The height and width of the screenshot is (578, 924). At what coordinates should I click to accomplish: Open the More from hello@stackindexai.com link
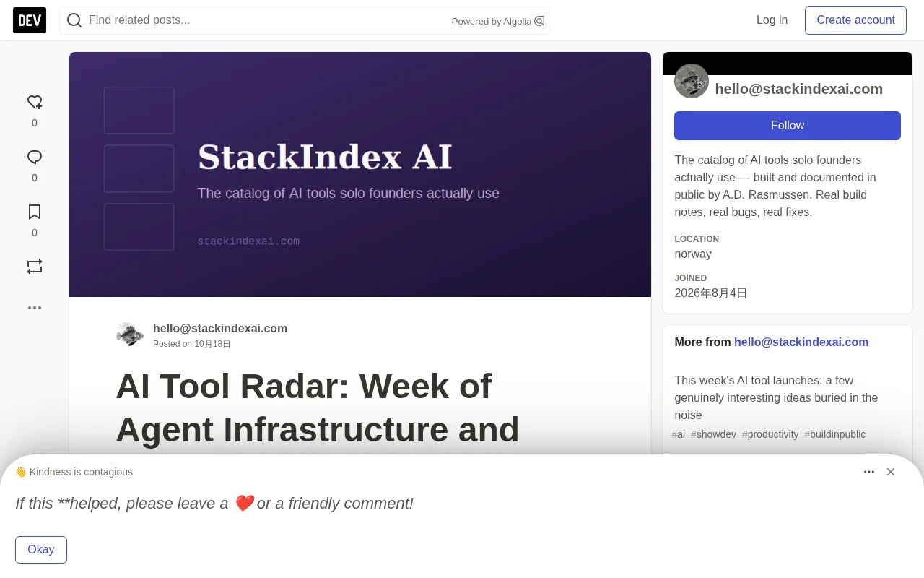(801, 342)
